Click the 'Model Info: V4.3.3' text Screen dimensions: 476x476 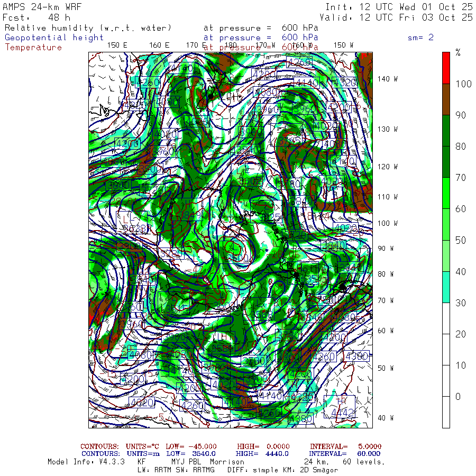(86, 462)
